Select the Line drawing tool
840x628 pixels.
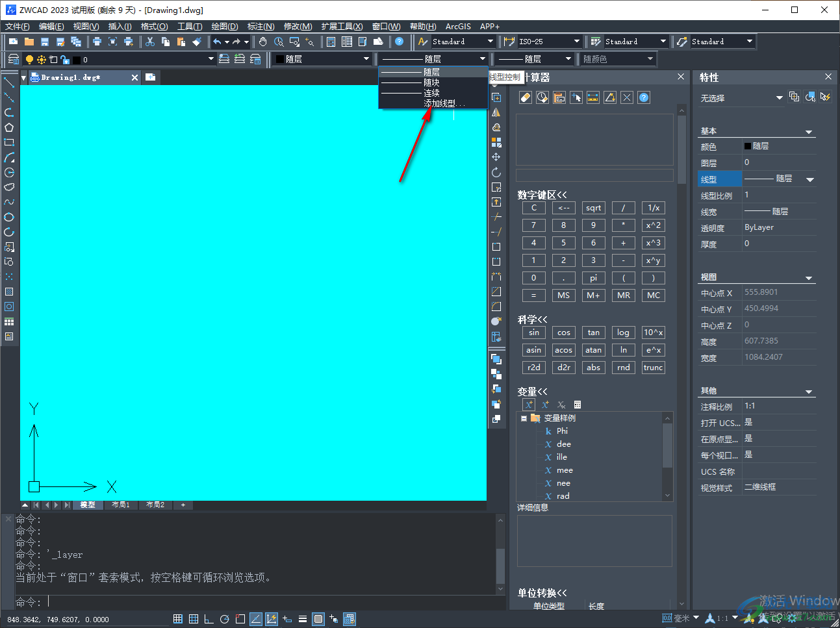pyautogui.click(x=9, y=82)
